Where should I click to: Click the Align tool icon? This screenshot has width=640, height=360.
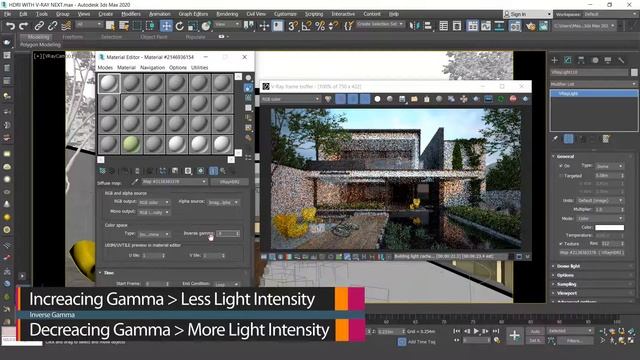click(x=428, y=26)
